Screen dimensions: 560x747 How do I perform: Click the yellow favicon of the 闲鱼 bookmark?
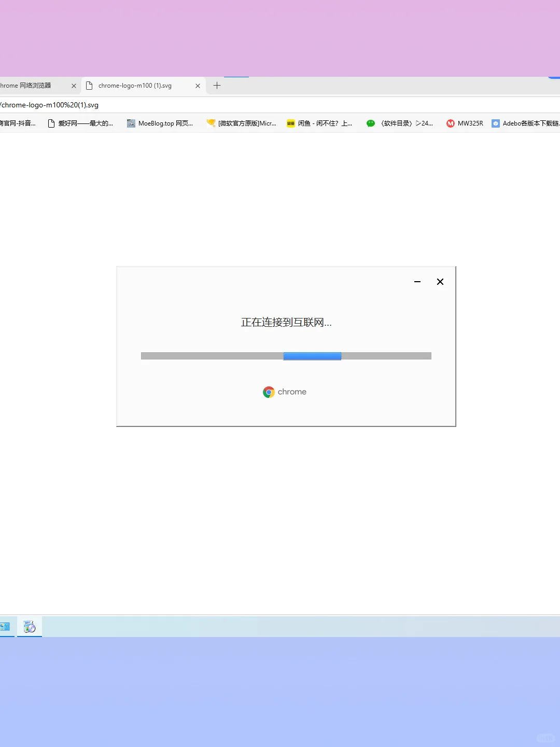click(290, 123)
